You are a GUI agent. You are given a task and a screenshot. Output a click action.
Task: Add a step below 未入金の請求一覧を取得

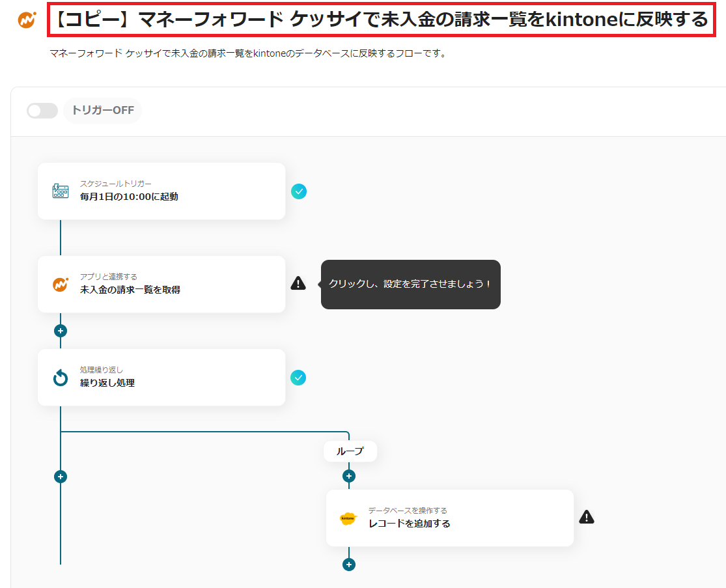[61, 331]
